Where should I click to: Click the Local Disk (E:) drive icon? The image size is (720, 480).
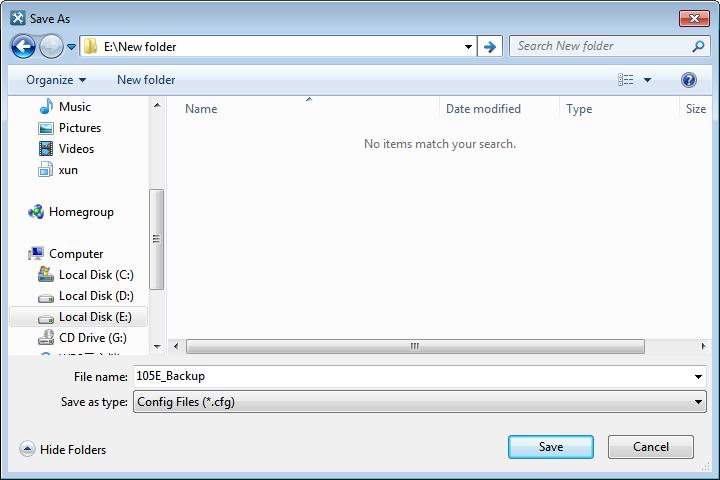[x=46, y=319]
